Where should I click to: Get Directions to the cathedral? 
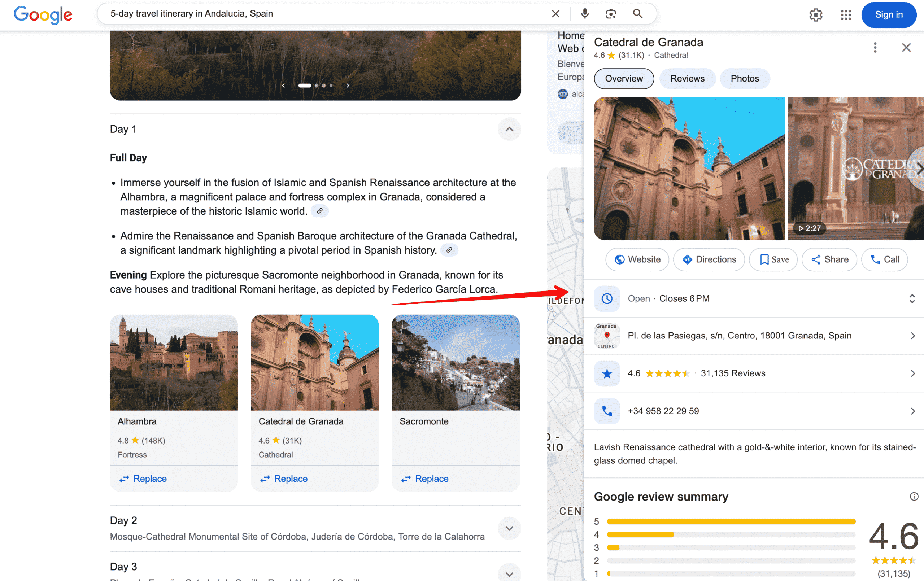(x=709, y=259)
